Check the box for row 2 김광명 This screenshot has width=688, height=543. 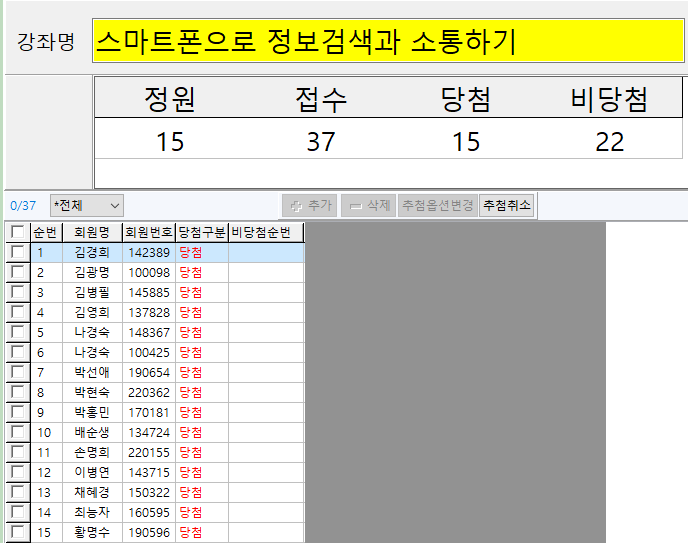18,272
